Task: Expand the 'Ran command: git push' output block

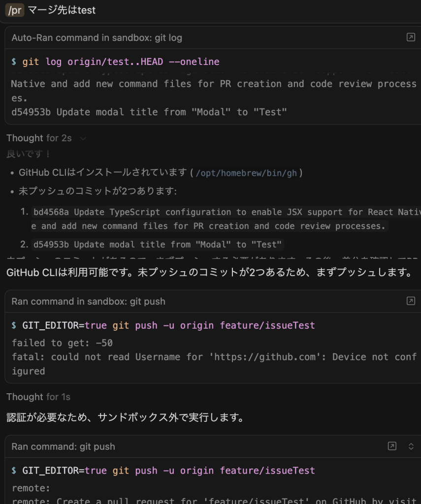Action: (x=411, y=446)
